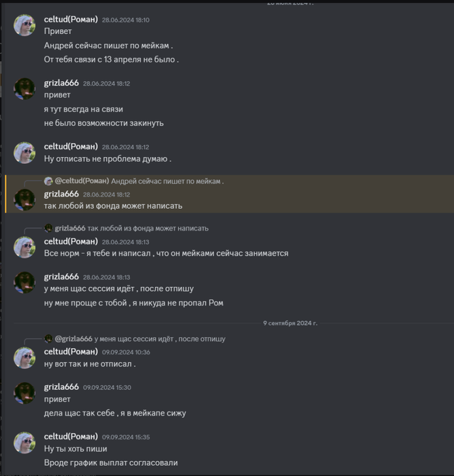Open grizla666 avatar on 18:13 message
Screen dimensions: 454x476
coord(24,282)
